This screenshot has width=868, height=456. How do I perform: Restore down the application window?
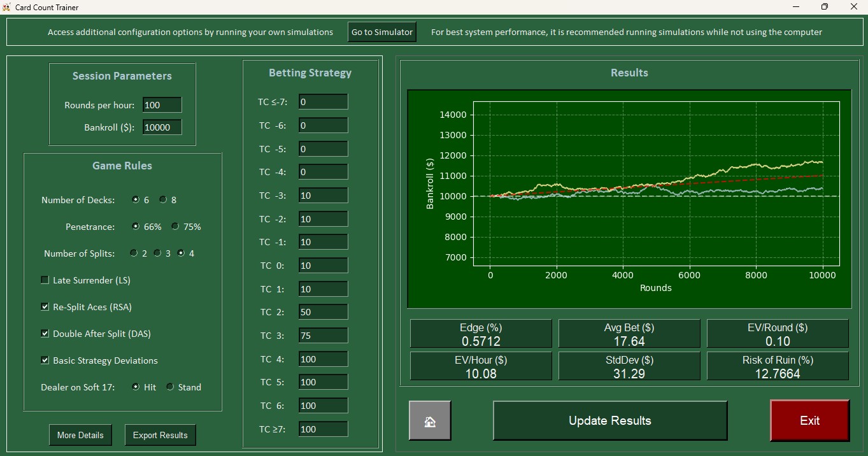pyautogui.click(x=825, y=7)
